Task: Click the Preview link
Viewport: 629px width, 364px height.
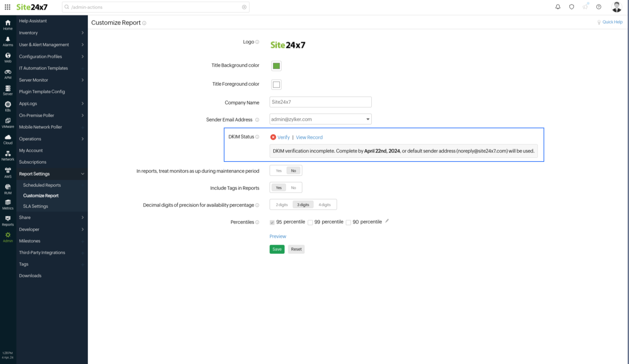Action: point(278,236)
